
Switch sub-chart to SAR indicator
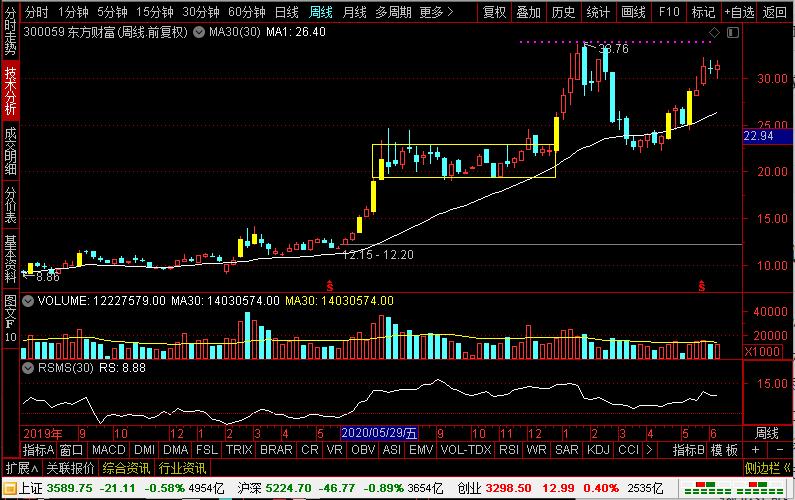(x=567, y=450)
